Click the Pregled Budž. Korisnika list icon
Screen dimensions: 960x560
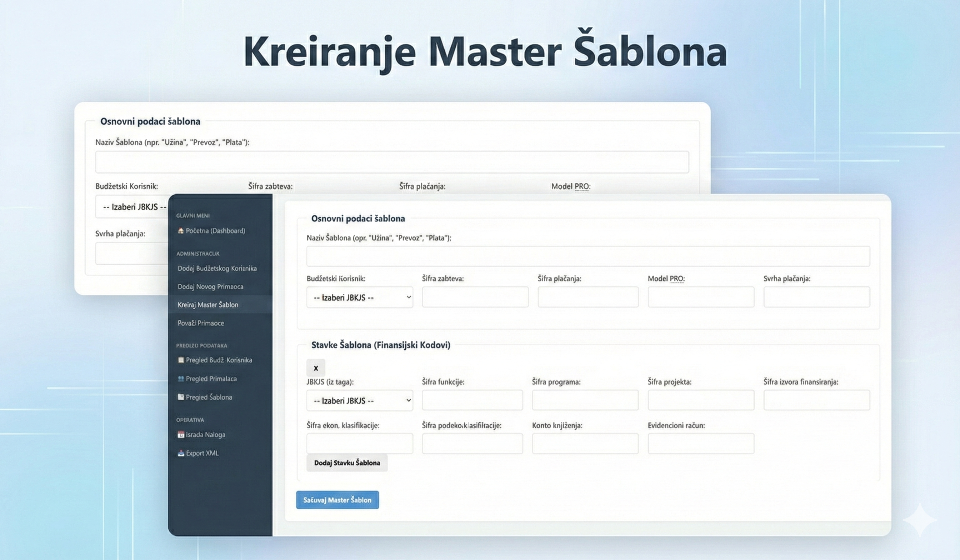[x=181, y=360]
